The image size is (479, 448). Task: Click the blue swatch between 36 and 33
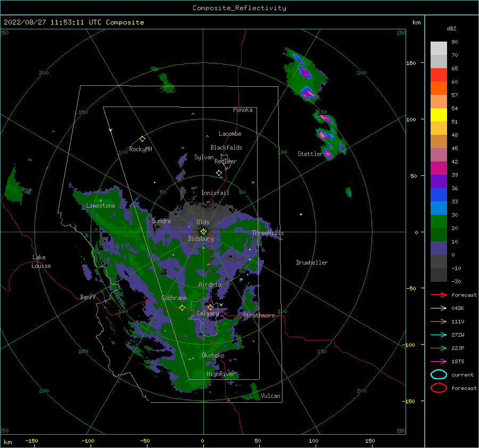tap(439, 194)
